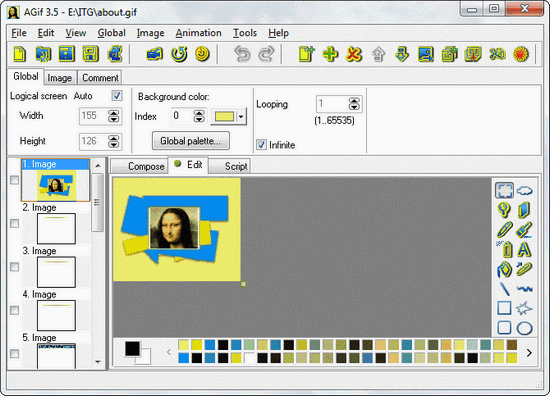Adjust the background Index spinner
This screenshot has width=550, height=396.
(x=199, y=116)
